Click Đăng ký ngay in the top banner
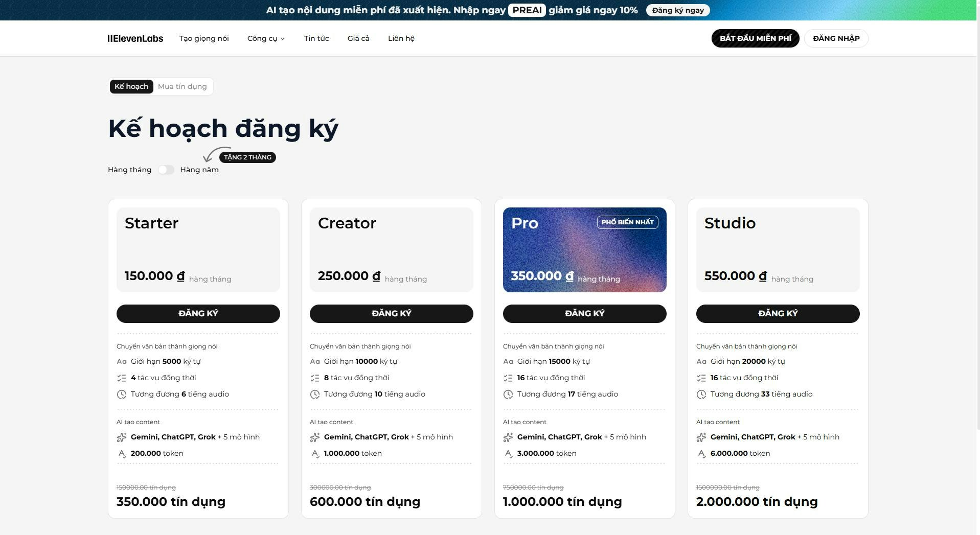980x535 pixels. click(x=677, y=10)
